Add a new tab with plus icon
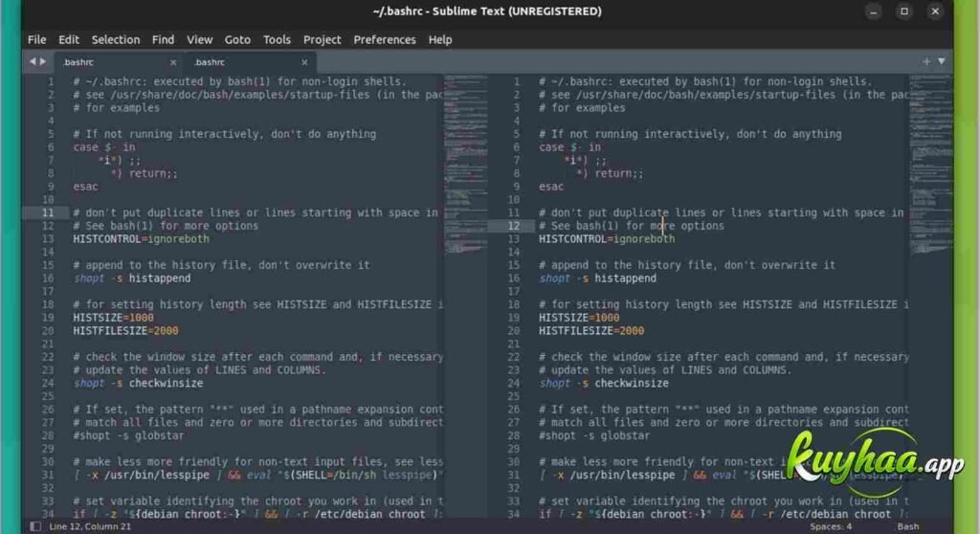Viewport: 980px width, 534px height. [x=926, y=61]
